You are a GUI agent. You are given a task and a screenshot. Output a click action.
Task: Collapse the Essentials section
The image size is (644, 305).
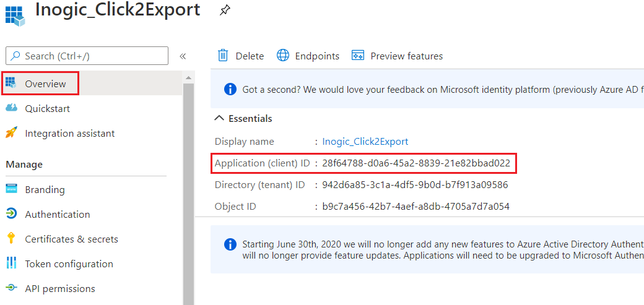tap(220, 118)
